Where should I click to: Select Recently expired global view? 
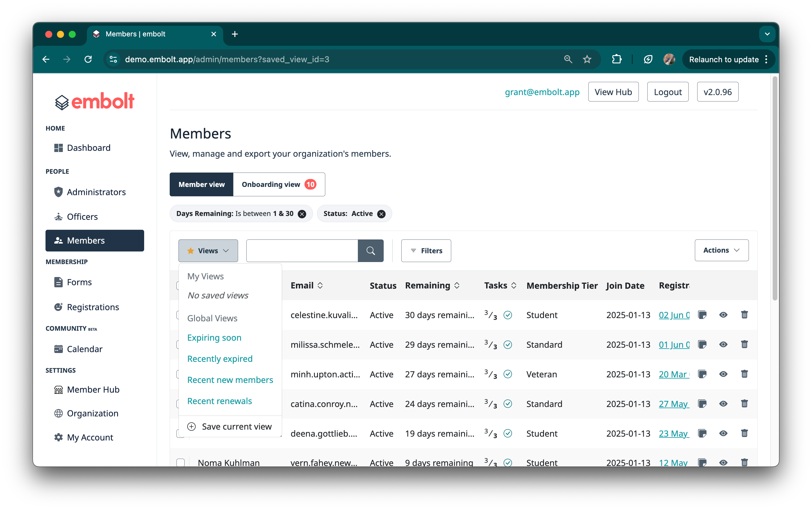[x=220, y=359]
